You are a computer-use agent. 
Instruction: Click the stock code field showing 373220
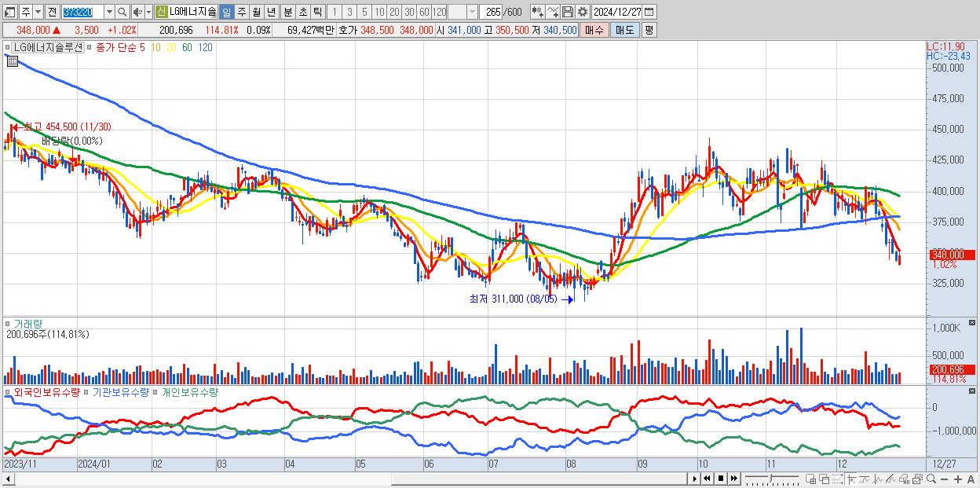[82, 12]
